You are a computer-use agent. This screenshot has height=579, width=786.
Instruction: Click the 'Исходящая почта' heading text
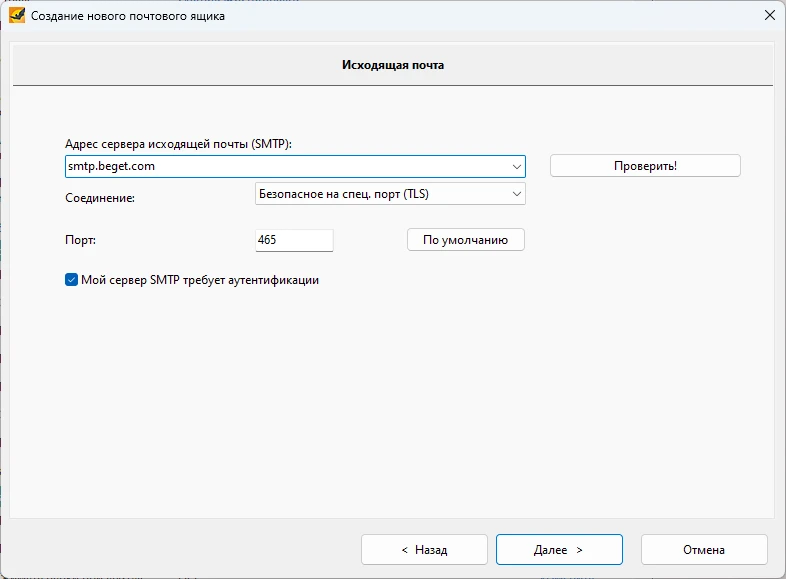coord(393,65)
